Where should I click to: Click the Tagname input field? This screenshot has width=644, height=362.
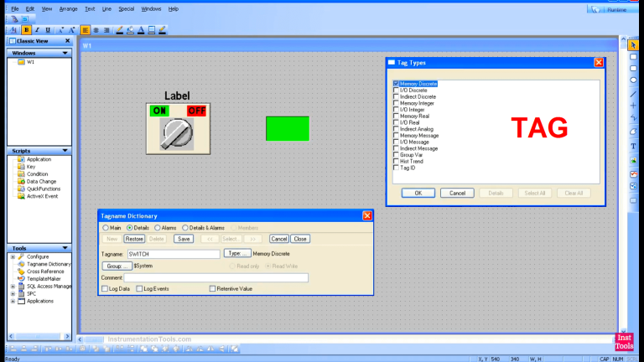pyautogui.click(x=173, y=253)
